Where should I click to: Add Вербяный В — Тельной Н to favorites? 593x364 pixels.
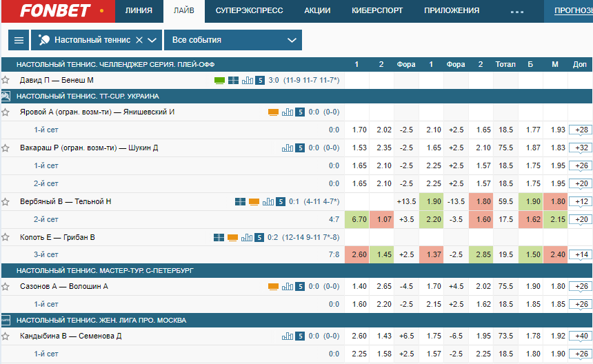(6, 201)
